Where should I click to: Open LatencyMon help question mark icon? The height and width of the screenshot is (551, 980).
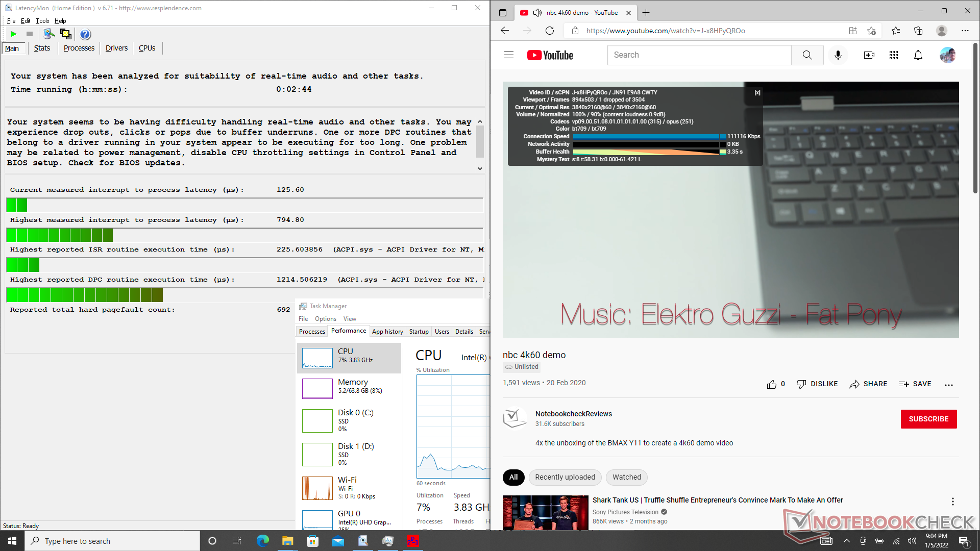pyautogui.click(x=85, y=34)
